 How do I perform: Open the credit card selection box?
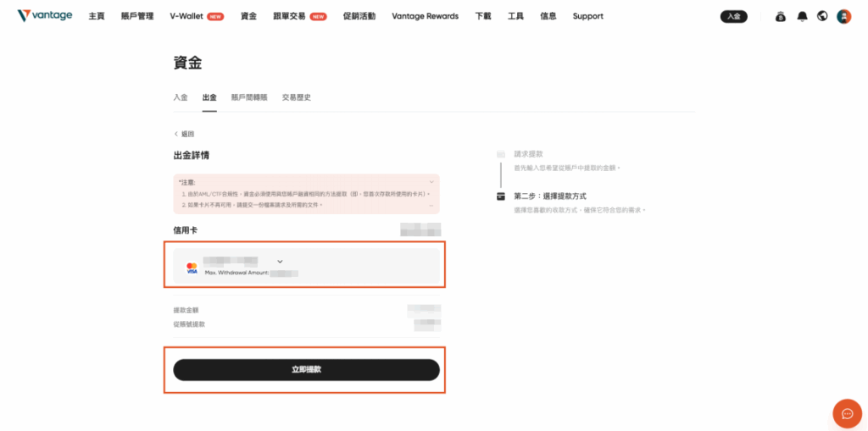click(306, 266)
